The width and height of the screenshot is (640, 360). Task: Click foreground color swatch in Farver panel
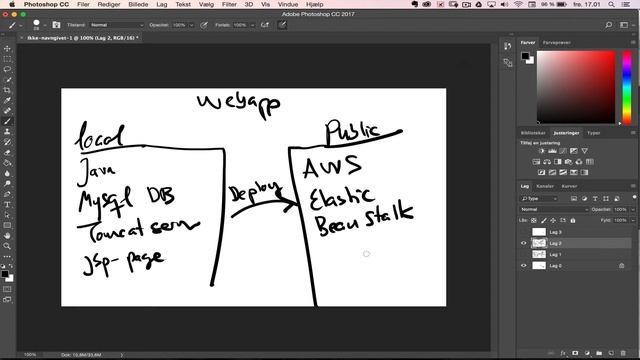pyautogui.click(x=525, y=56)
